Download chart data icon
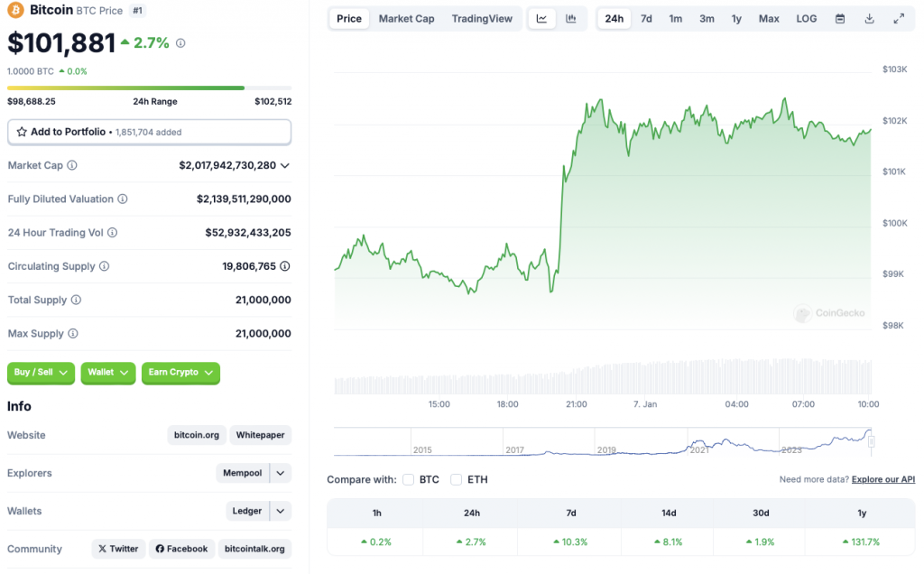924x574 pixels. (x=869, y=19)
